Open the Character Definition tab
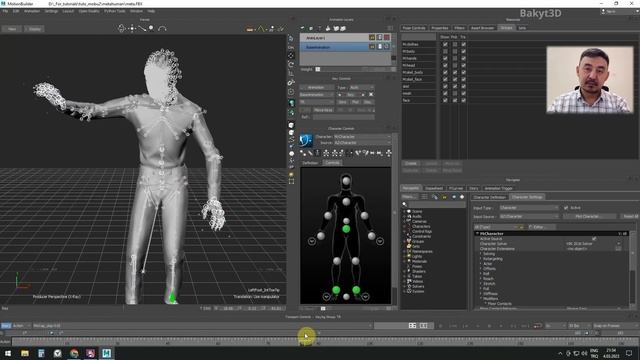The image size is (640, 360). tap(489, 197)
